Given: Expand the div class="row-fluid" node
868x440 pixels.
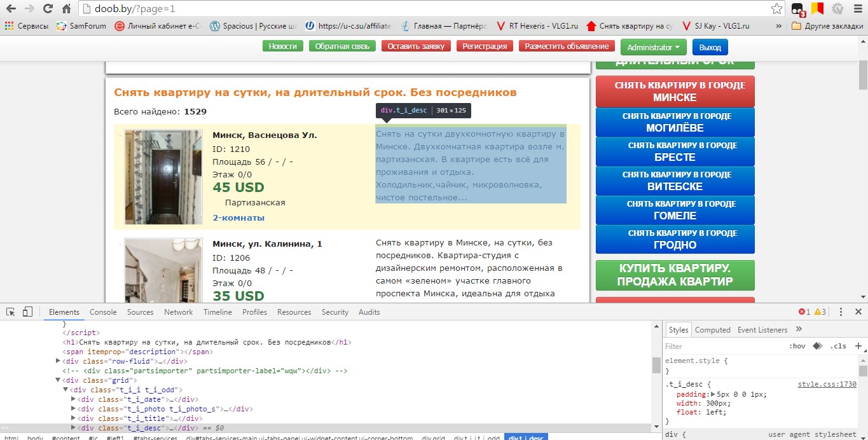Looking at the screenshot, I should (x=59, y=361).
